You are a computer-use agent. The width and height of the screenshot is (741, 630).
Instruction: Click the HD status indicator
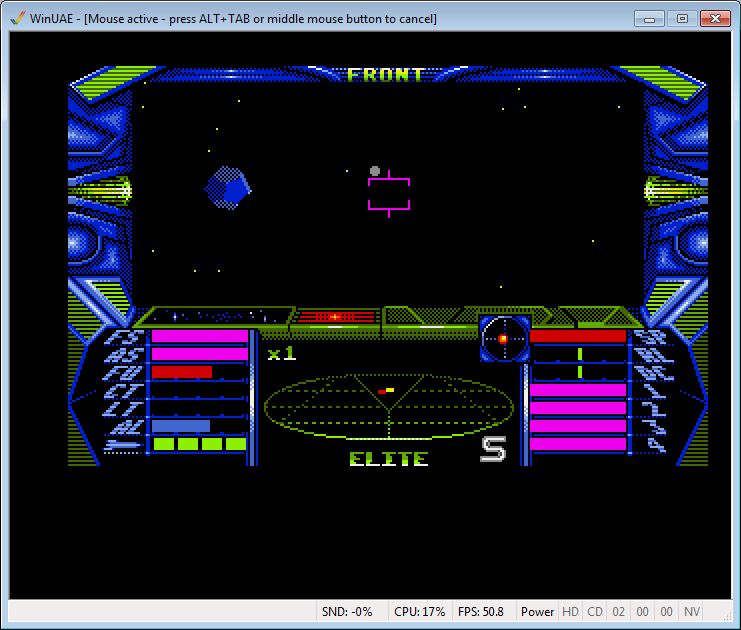pyautogui.click(x=570, y=612)
